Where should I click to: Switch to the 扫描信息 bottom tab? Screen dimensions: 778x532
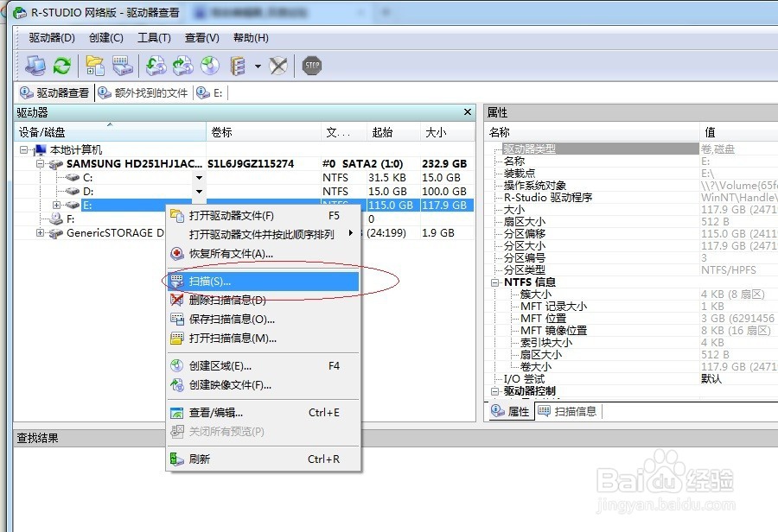(568, 411)
